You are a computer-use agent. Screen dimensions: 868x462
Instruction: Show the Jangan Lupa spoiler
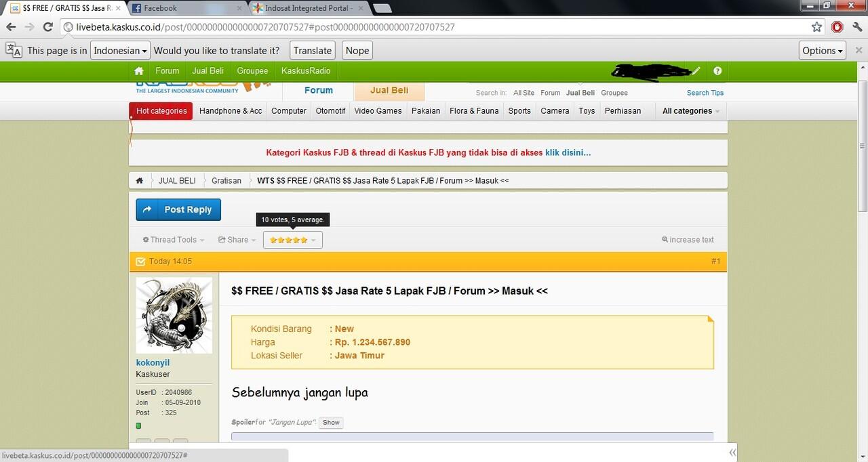coord(331,423)
